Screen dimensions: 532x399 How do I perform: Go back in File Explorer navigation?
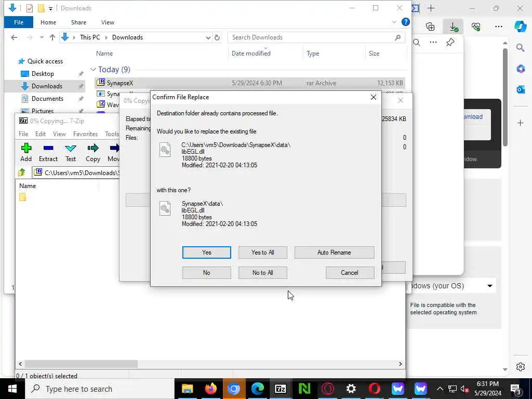(14, 37)
